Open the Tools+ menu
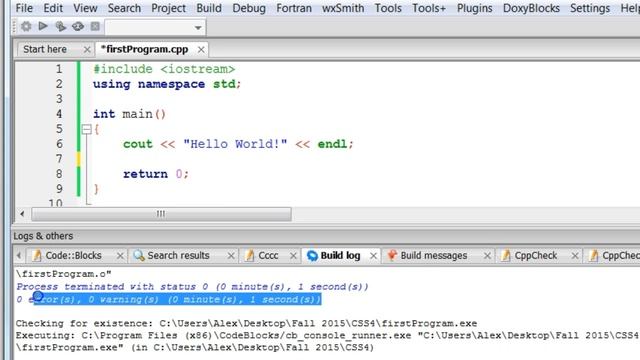The height and width of the screenshot is (360, 640). (x=429, y=8)
